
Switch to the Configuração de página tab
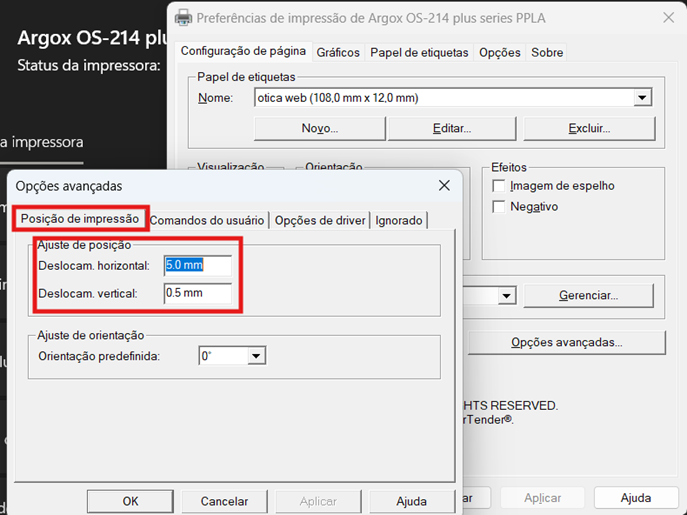[243, 51]
